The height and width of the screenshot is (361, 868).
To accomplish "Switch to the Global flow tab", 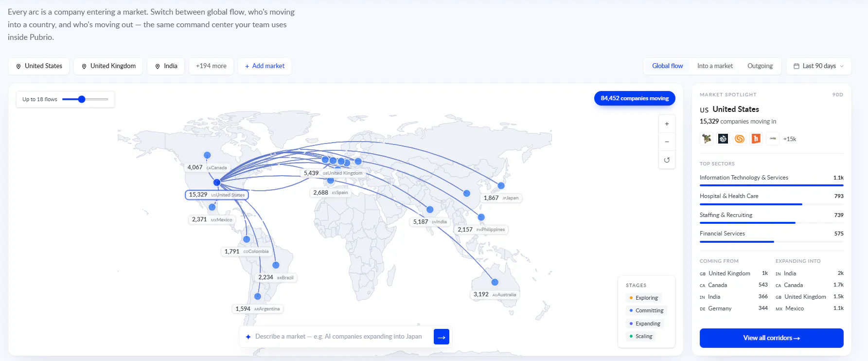I will pyautogui.click(x=667, y=66).
